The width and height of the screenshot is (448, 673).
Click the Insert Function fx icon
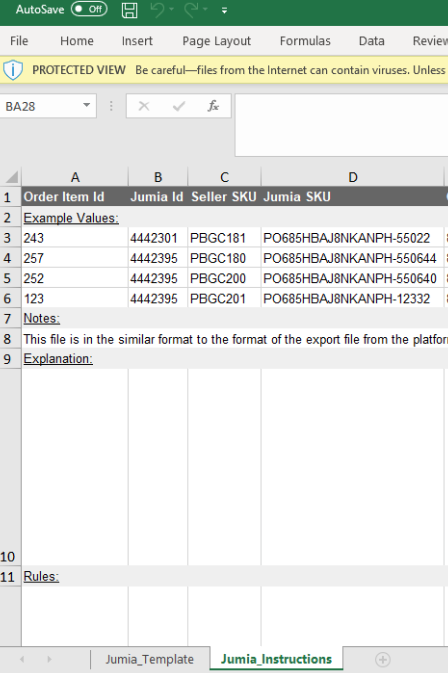click(213, 106)
